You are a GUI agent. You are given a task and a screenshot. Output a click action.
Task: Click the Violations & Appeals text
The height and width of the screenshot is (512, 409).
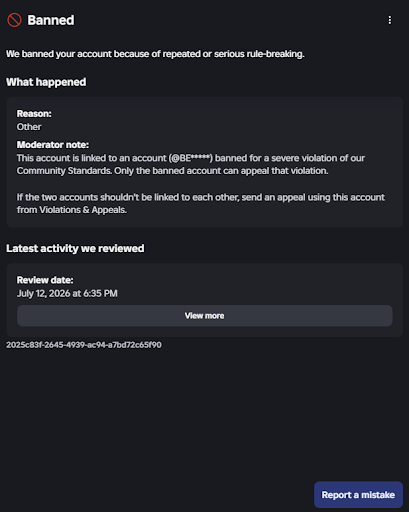pyautogui.click(x=83, y=210)
